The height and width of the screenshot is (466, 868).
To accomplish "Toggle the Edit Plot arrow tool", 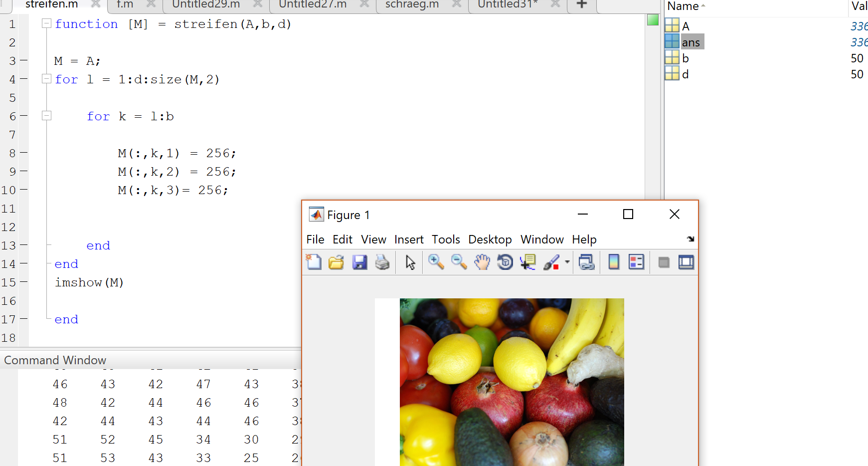I will click(x=410, y=262).
